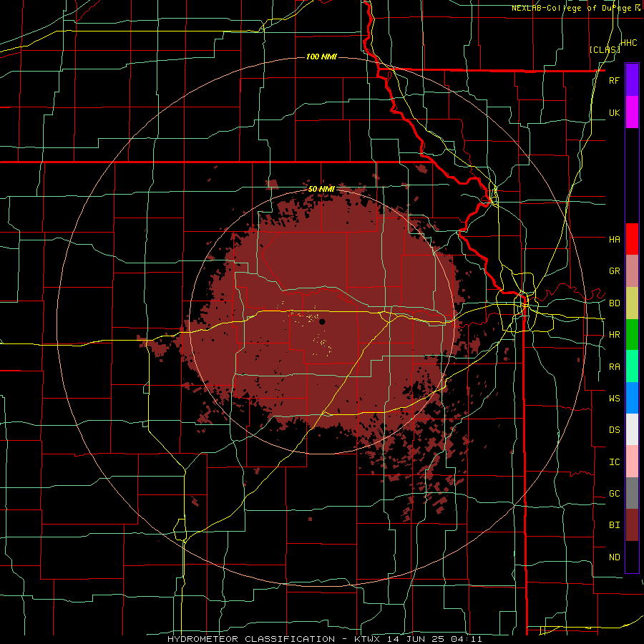
Task: Click the 50 NMI range ring label
Action: [x=321, y=189]
